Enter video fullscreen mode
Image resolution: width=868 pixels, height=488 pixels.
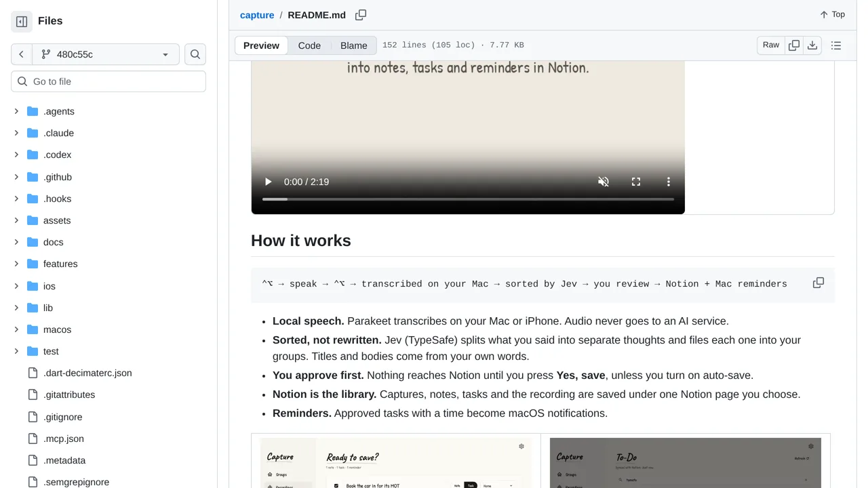click(636, 182)
